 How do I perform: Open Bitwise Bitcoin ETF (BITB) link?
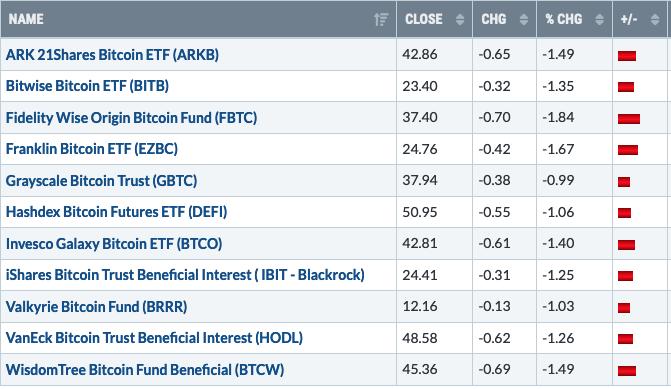tap(87, 86)
